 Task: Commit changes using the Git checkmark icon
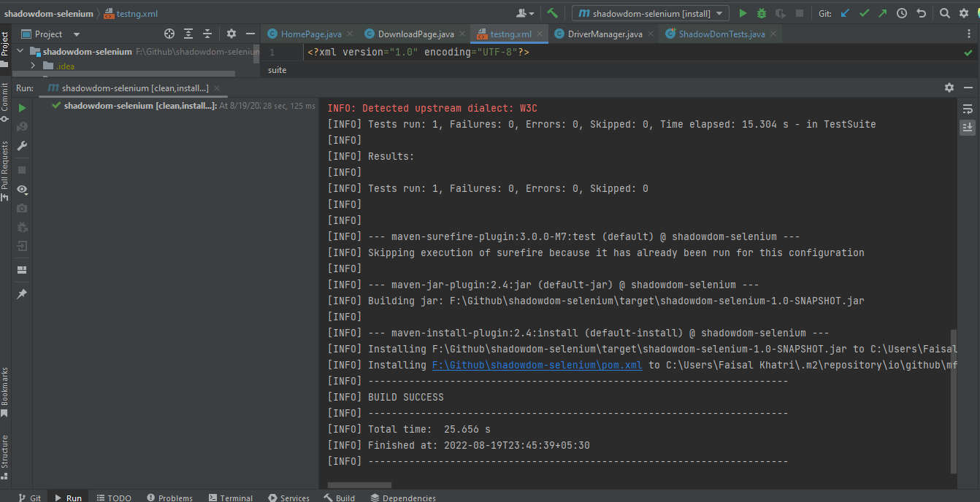pyautogui.click(x=864, y=13)
